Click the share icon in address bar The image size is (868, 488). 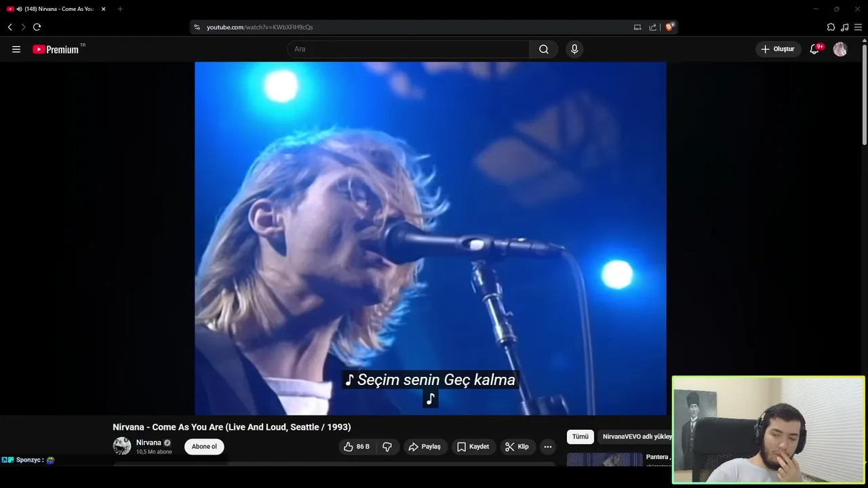pyautogui.click(x=652, y=27)
